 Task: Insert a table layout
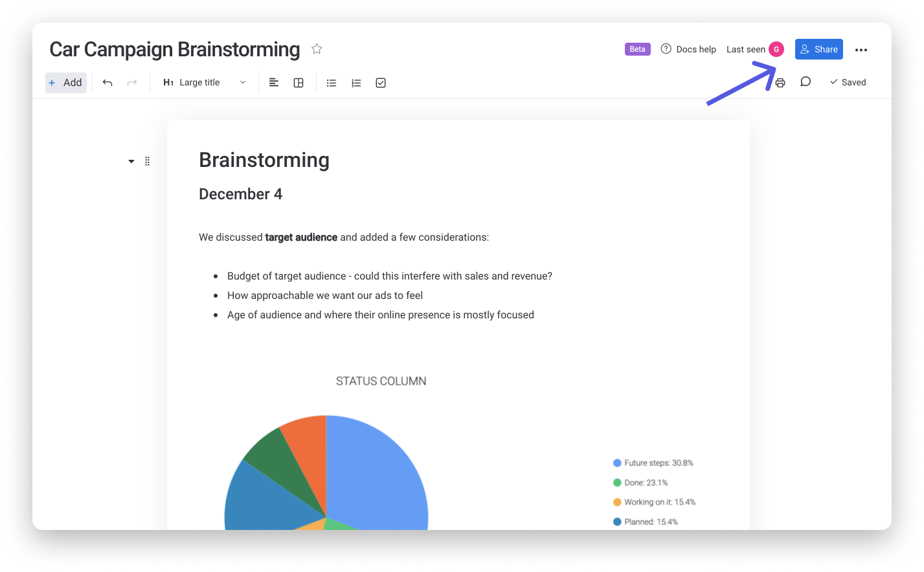(x=299, y=83)
